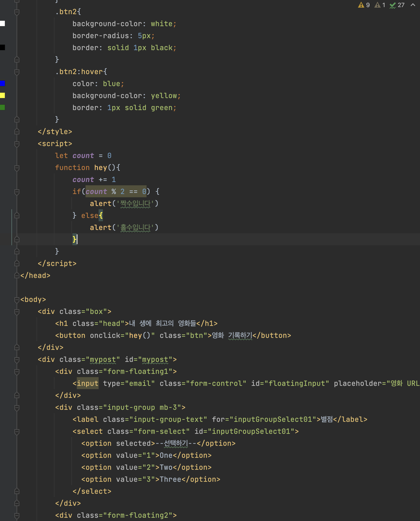The image size is (420, 521).
Task: Click the fold marker on the </select> line
Action: (17, 491)
